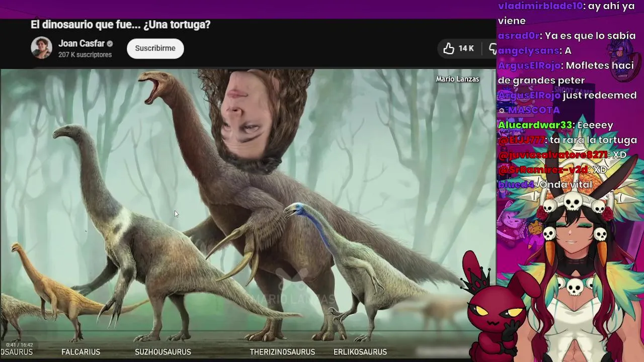Click the Mario Lanzas credit text

(x=457, y=79)
